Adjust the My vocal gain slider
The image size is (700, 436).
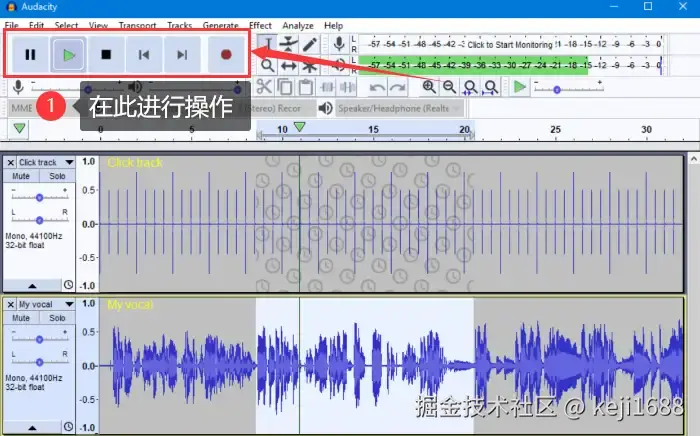39,339
